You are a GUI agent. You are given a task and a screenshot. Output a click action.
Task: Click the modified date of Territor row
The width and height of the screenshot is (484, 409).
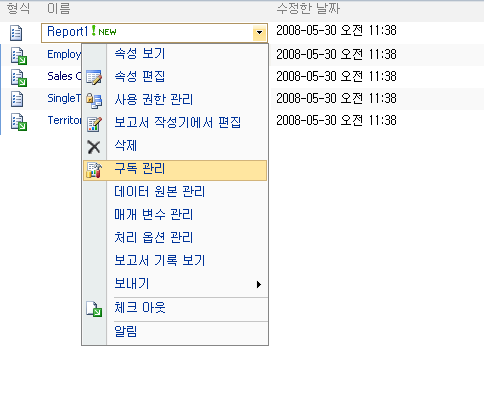(336, 120)
